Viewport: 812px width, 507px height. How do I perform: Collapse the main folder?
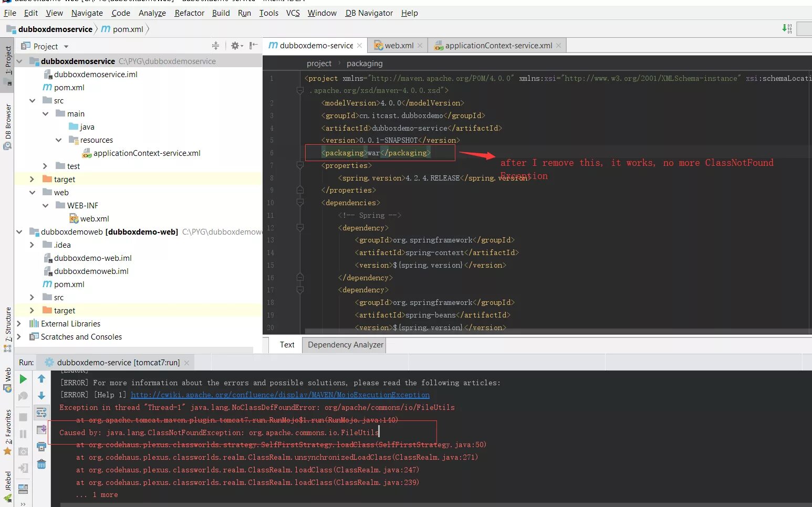click(x=46, y=114)
